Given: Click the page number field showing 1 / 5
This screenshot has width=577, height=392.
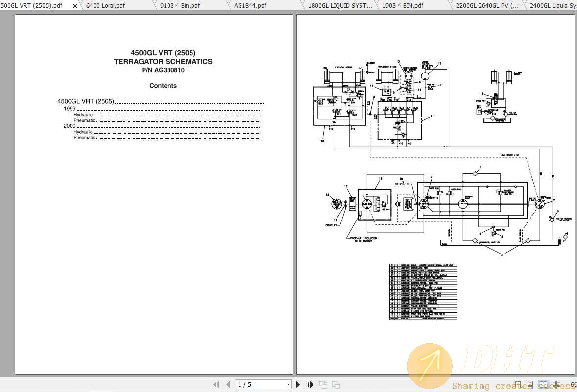Looking at the screenshot, I should click(x=261, y=385).
